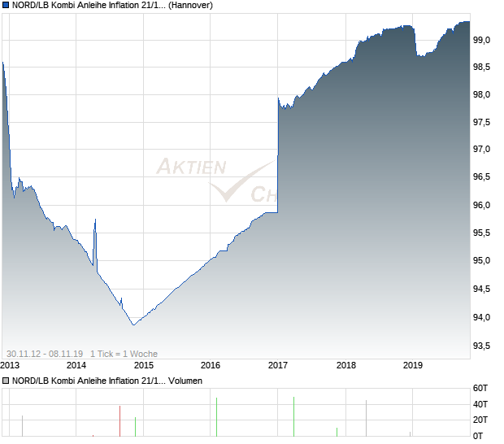Click the 95,0 price axis label

click(x=481, y=260)
